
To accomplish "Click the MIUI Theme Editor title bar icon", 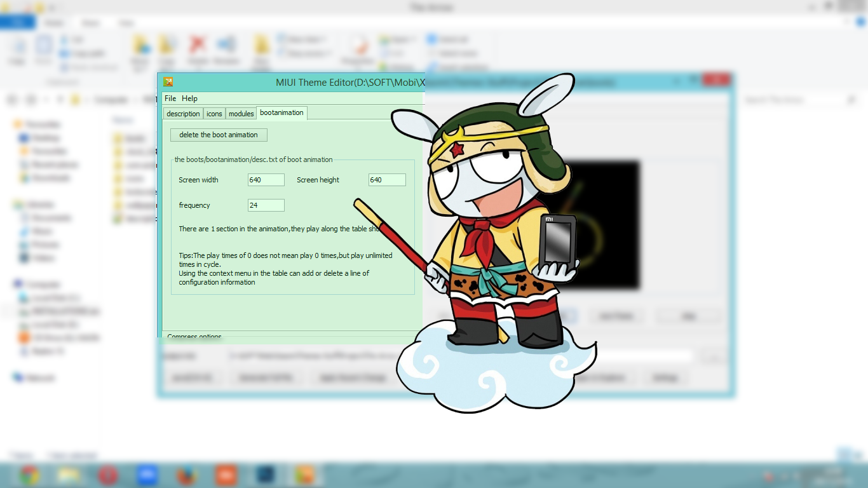I will coord(168,82).
